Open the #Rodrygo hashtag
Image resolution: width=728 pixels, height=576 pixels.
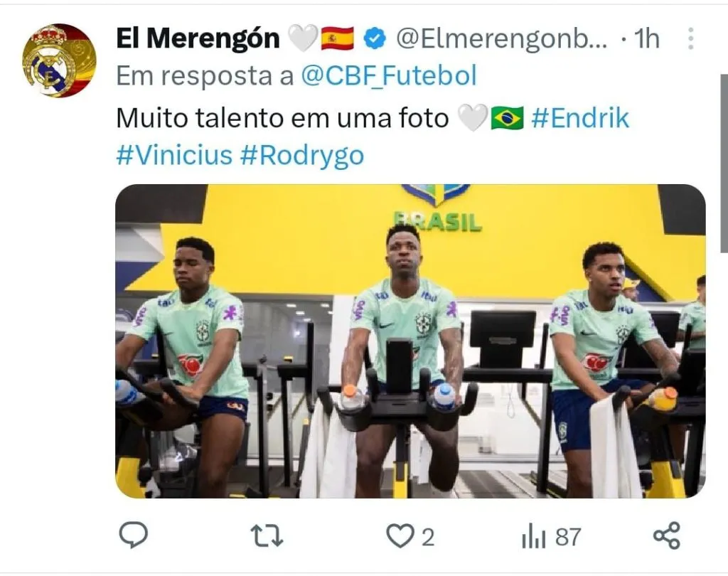coord(302,156)
